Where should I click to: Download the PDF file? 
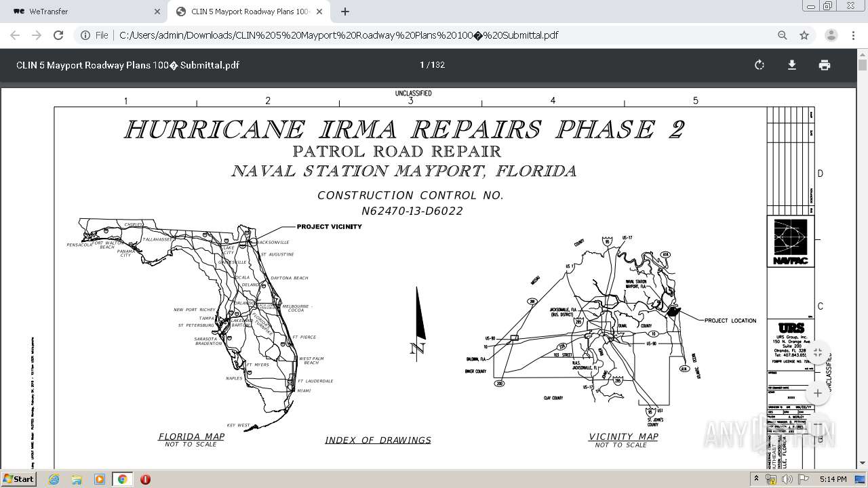(x=791, y=65)
